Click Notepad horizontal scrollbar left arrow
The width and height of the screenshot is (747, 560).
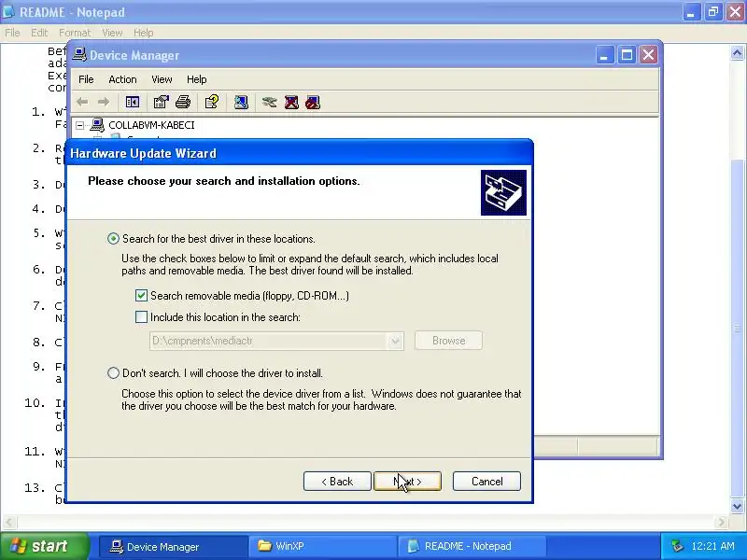click(x=8, y=522)
